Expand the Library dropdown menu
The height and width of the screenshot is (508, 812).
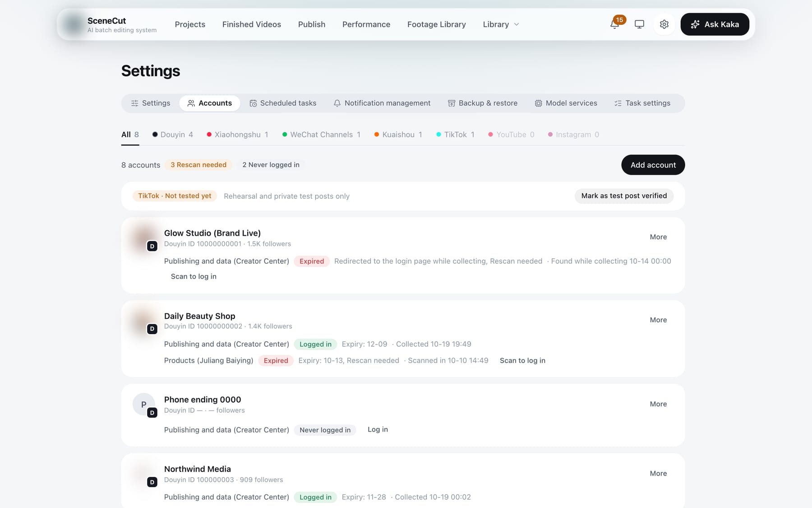(x=501, y=24)
